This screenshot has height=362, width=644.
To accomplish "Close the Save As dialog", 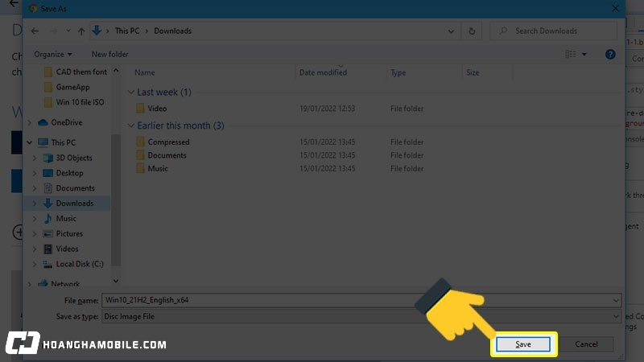I will [615, 8].
